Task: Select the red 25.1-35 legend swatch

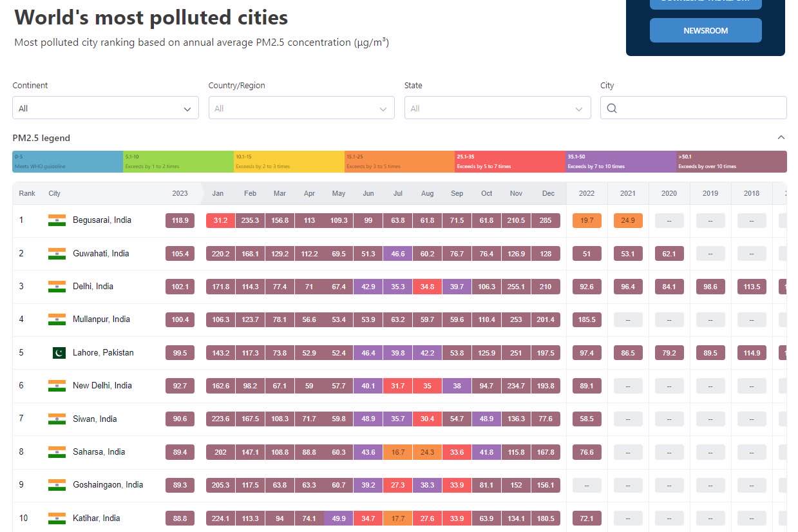Action: coord(510,162)
